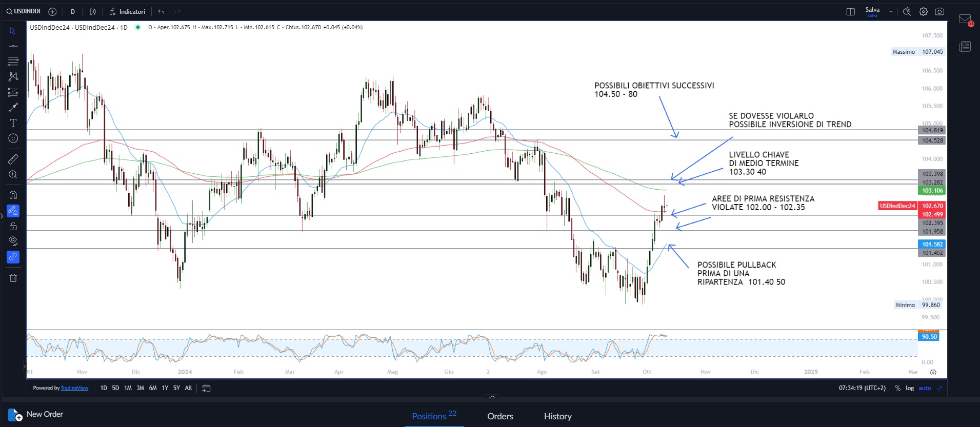The height and width of the screenshot is (427, 980).
Task: Expand the Salva layout dropdown arrow
Action: (891, 12)
